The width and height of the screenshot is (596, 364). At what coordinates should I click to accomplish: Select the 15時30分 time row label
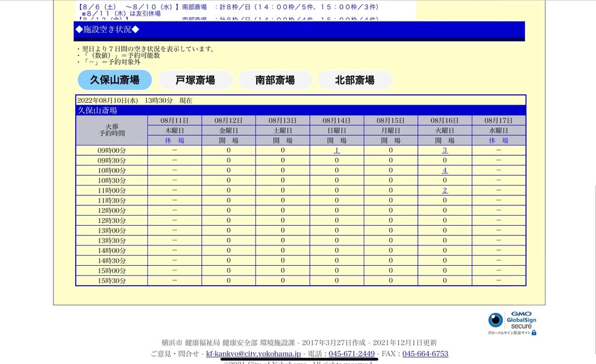tap(112, 280)
